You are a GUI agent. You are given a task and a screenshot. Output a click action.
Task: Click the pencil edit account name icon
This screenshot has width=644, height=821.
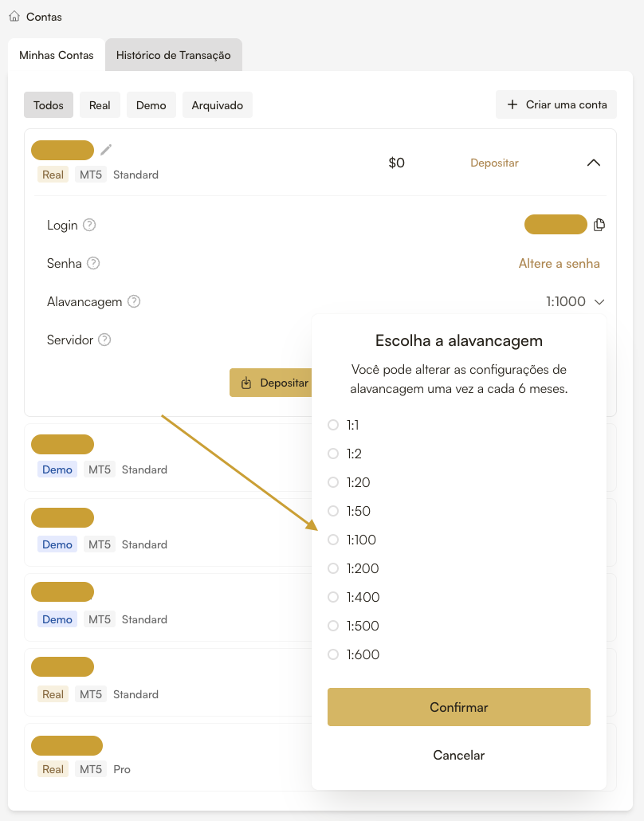pos(106,150)
